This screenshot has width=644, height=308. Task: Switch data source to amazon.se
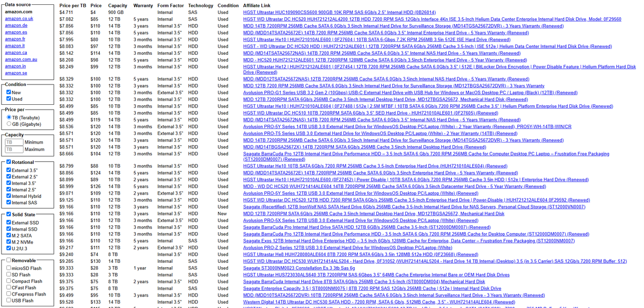16,73
